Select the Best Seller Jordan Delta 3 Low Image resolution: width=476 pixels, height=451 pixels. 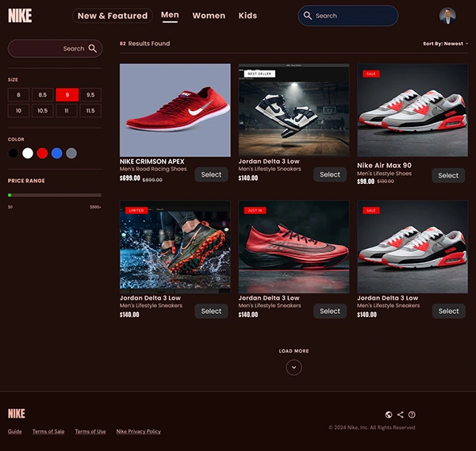[x=330, y=174]
